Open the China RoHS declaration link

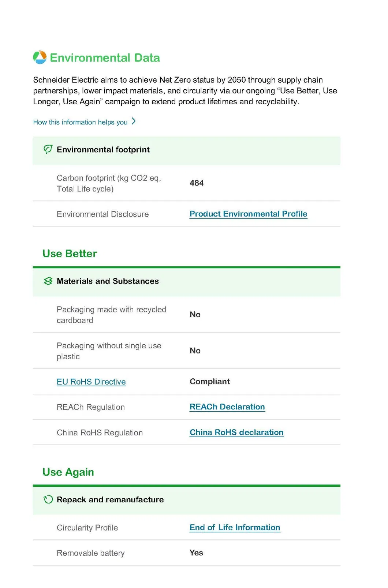tap(236, 432)
